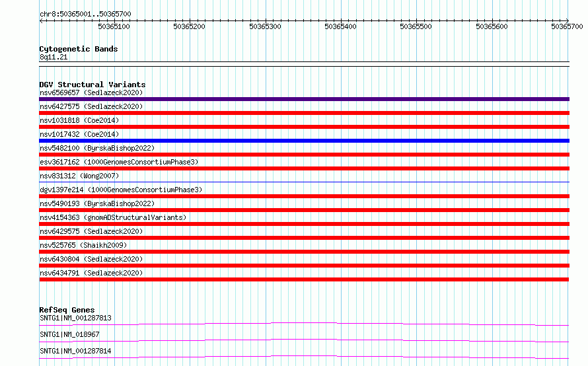This screenshot has width=588, height=366.
Task: Click the red bar under nsv1031818
Action: coord(304,127)
